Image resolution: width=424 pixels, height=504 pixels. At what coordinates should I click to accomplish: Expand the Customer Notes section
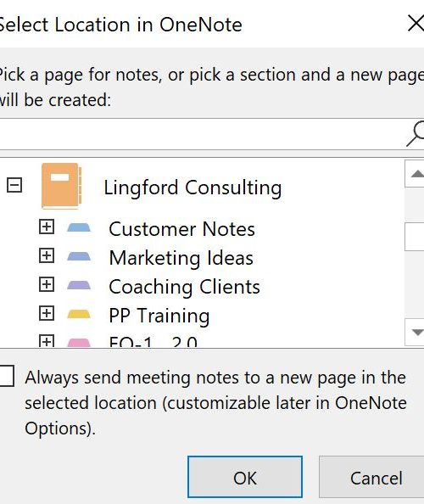(47, 227)
